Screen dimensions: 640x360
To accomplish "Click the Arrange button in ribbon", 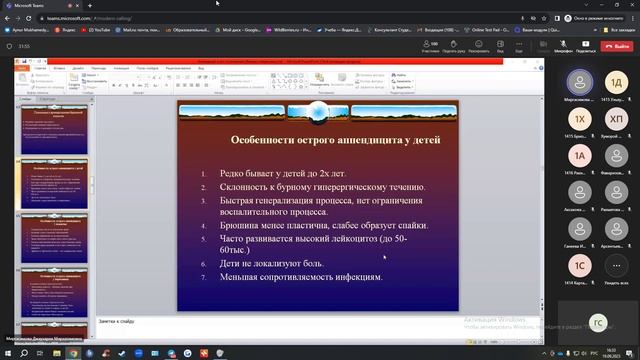I will (319, 79).
